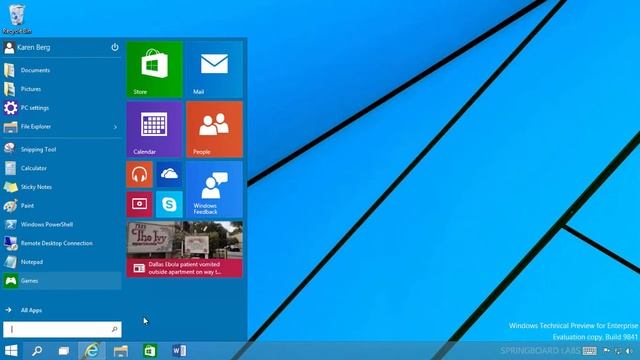
Task: Launch Internet Explorer from taskbar
Action: pyautogui.click(x=91, y=351)
